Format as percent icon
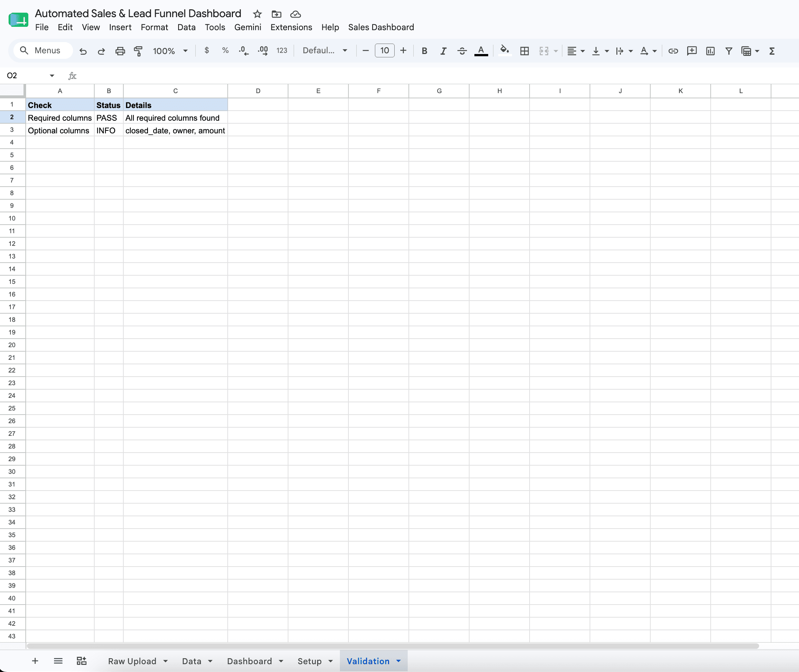The width and height of the screenshot is (799, 672). point(225,50)
